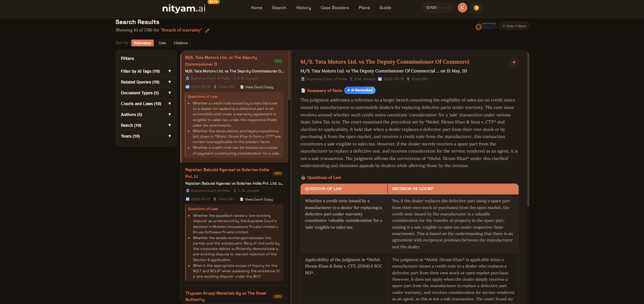Open Case Dossiers nav item
The width and height of the screenshot is (644, 304).
click(x=335, y=8)
